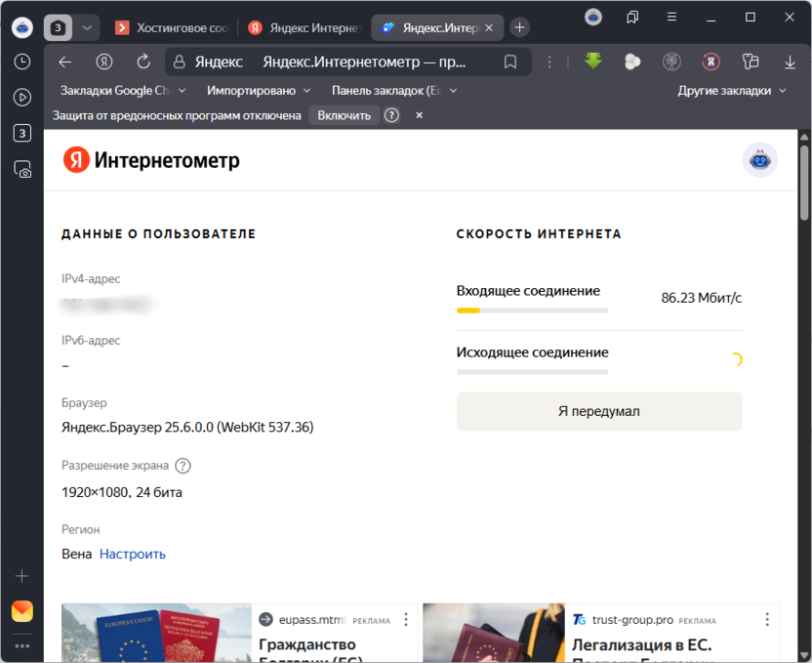The image size is (812, 663).
Task: Click the Я передумал button
Action: pyautogui.click(x=598, y=411)
